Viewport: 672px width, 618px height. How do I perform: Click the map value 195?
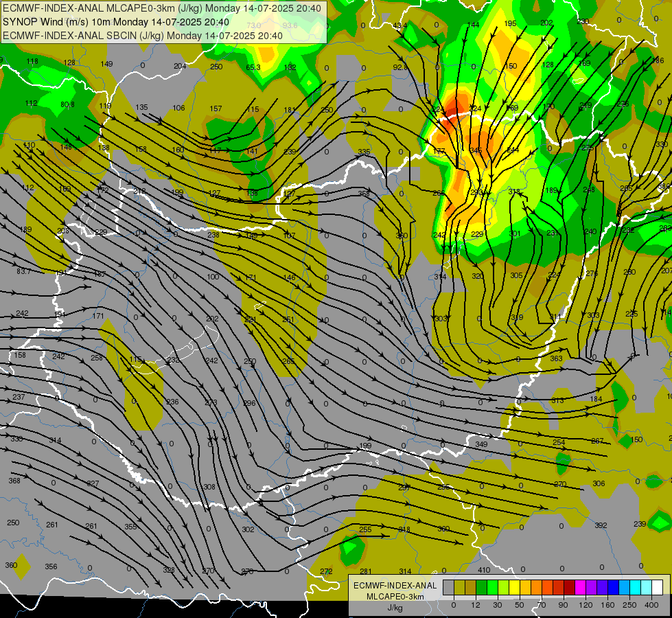510,23
